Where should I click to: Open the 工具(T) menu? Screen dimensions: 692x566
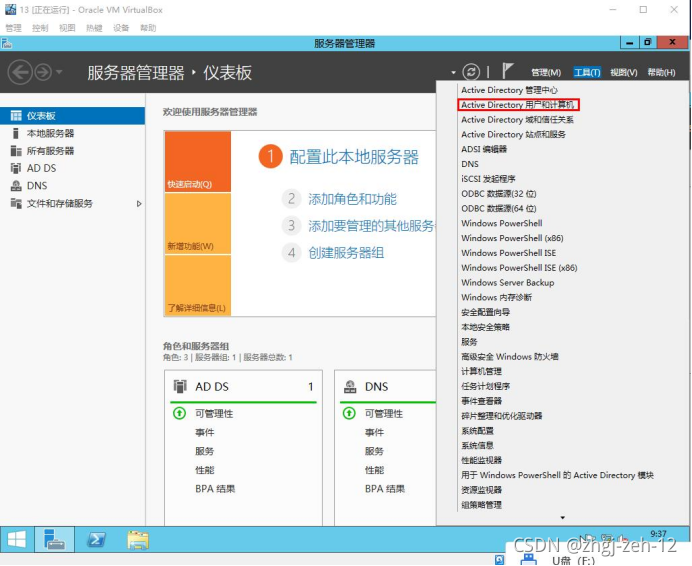(587, 72)
